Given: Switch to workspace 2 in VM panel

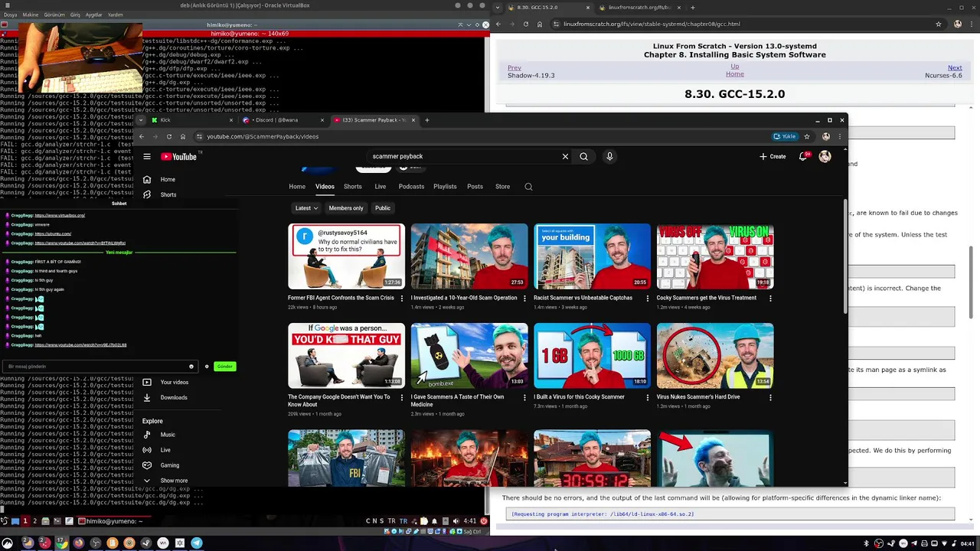Looking at the screenshot, I should click(34, 521).
